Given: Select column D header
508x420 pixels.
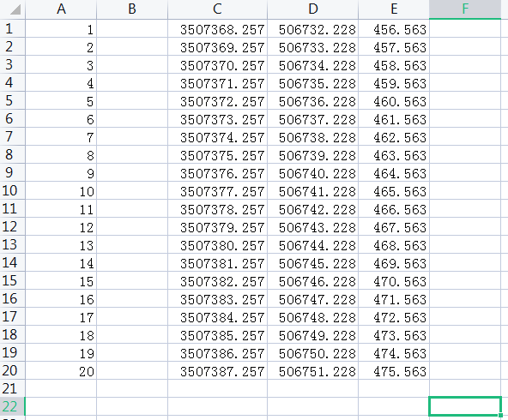Looking at the screenshot, I should 312,9.
